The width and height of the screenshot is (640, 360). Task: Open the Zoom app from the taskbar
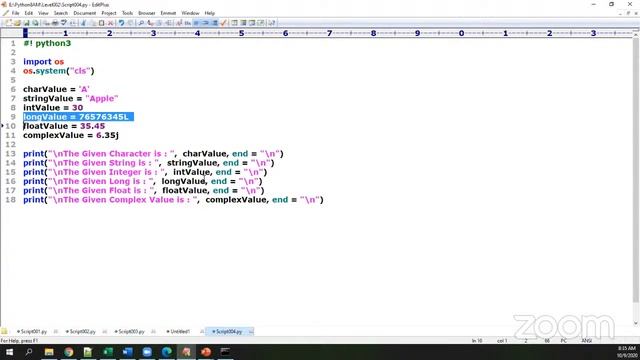click(x=147, y=351)
